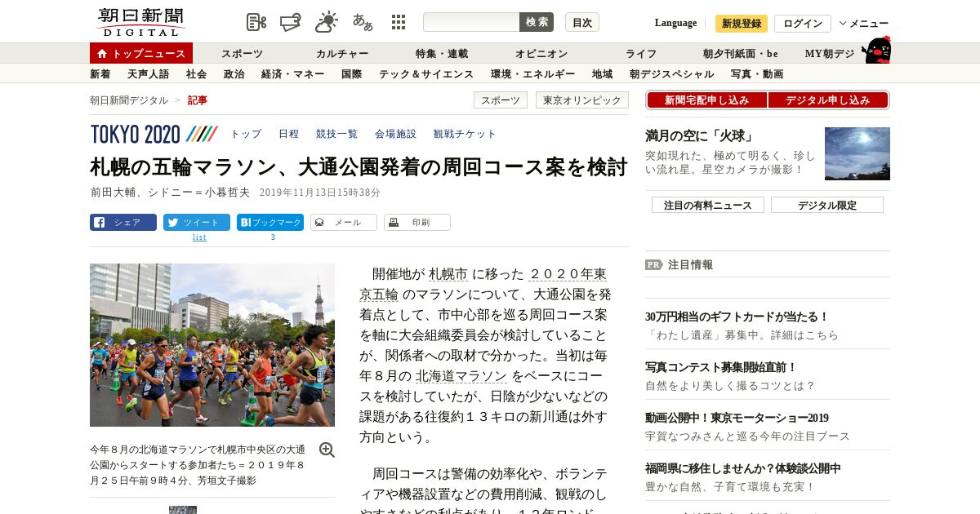Click the search input field
This screenshot has height=514, width=980.
click(x=471, y=22)
